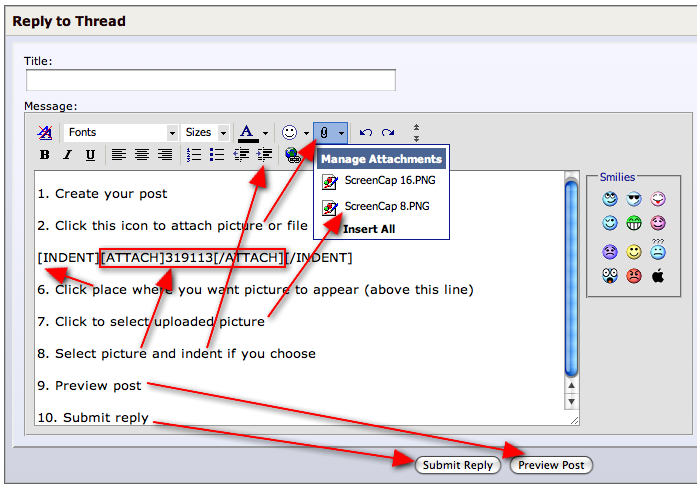
Task: Select Manage Attachments menu header
Action: [381, 159]
